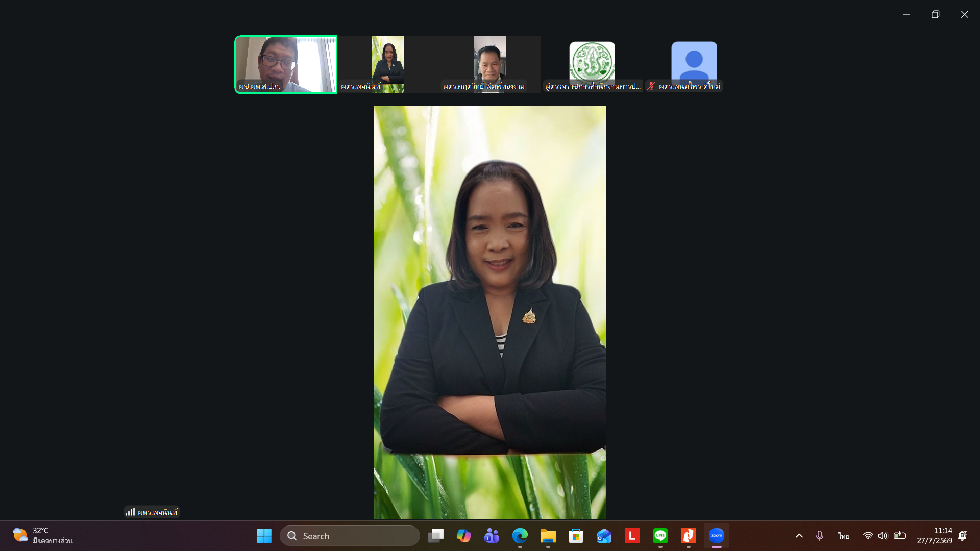
Task: Open Microsoft Edge browser icon
Action: [520, 536]
